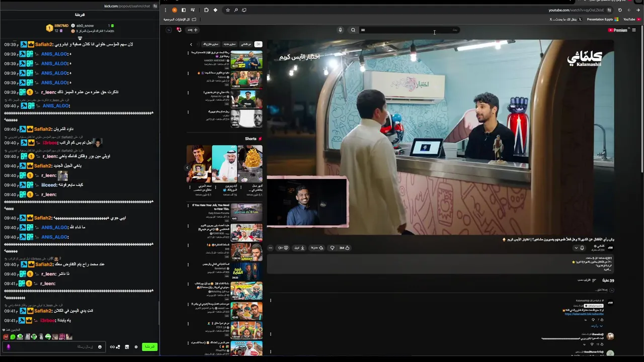Go back in the browser toolbar

point(638,10)
